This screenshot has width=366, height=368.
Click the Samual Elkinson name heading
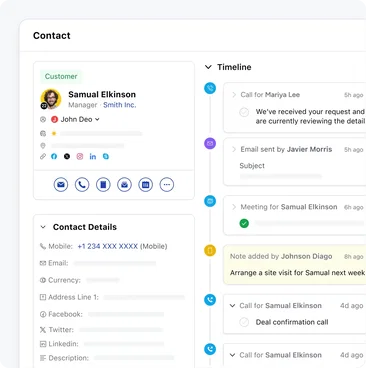(x=102, y=94)
